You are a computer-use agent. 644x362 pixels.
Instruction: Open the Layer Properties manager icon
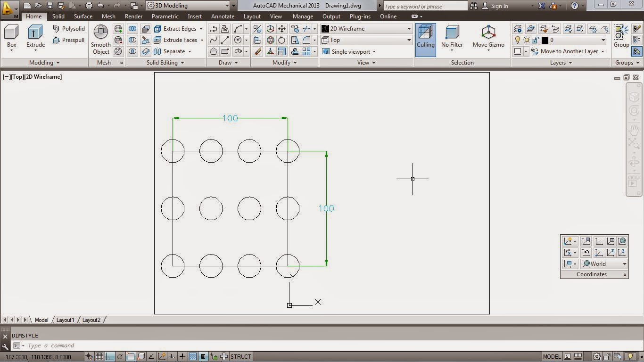(517, 28)
